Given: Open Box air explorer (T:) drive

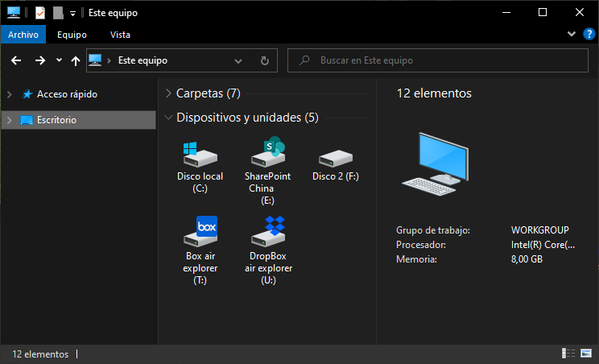Looking at the screenshot, I should tap(200, 250).
